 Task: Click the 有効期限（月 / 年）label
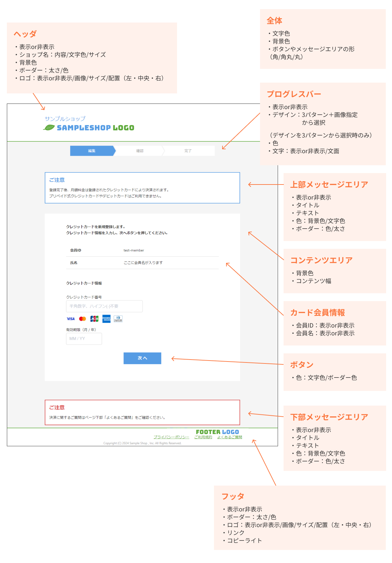[x=81, y=330]
